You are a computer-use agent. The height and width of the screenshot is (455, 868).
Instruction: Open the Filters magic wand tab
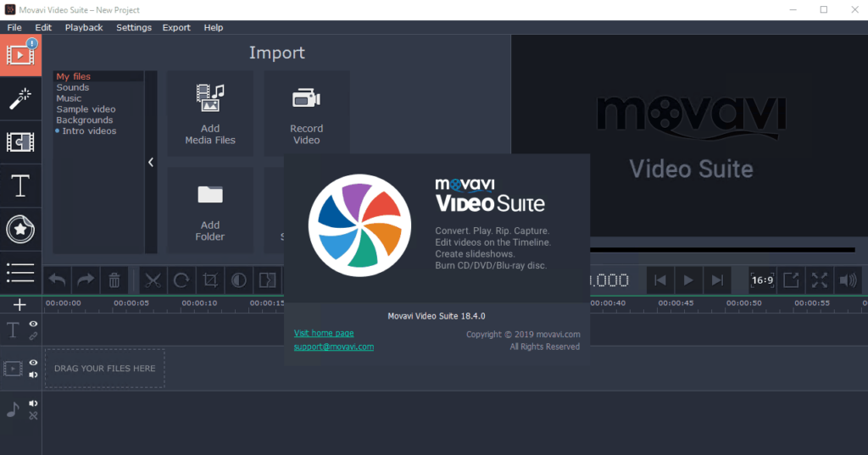click(20, 98)
